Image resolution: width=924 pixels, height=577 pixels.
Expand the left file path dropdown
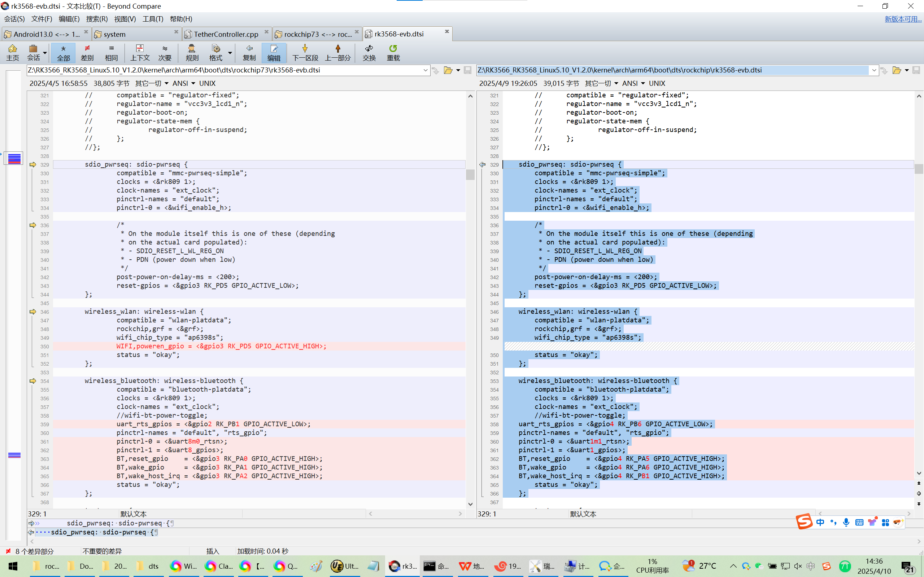click(425, 70)
